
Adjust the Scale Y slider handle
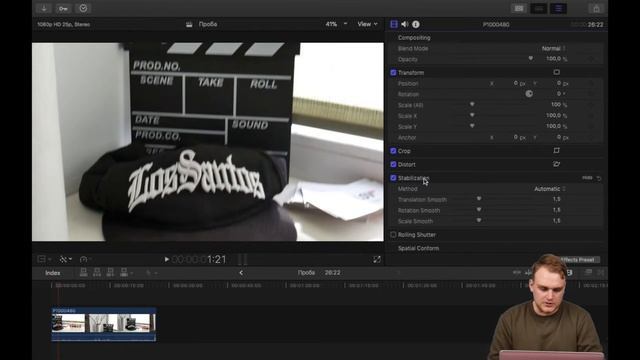(472, 126)
